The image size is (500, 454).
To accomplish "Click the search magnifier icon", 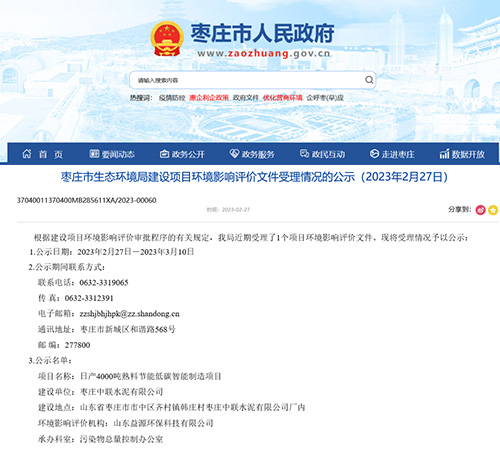I will (369, 80).
